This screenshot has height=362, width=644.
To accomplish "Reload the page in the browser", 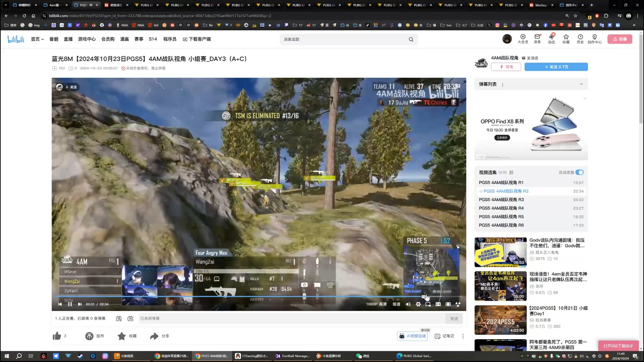I will [24, 16].
